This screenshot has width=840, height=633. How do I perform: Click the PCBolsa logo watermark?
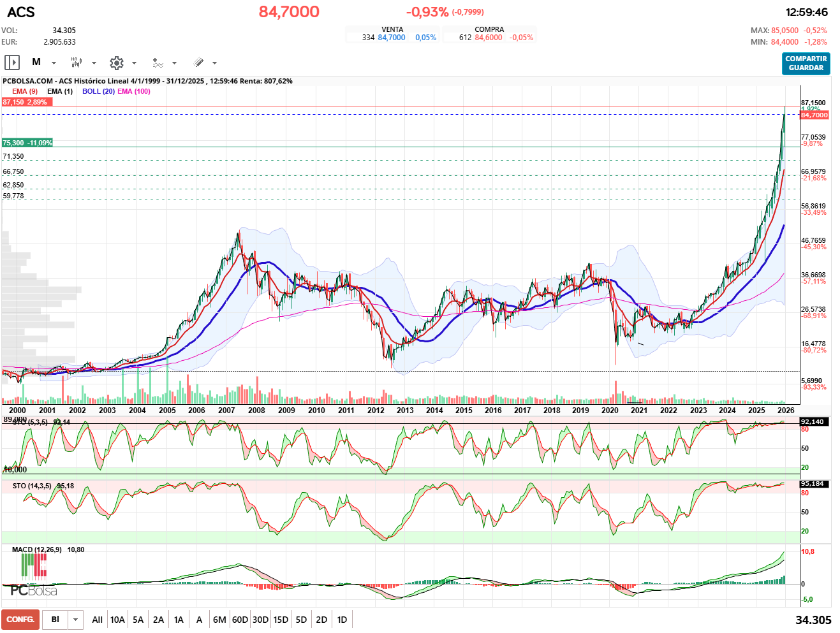[34, 590]
